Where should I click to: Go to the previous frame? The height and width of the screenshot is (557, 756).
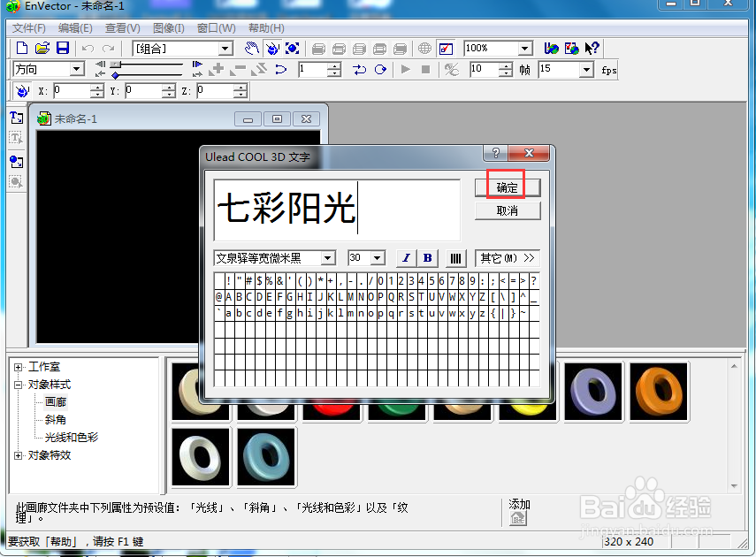(100, 65)
